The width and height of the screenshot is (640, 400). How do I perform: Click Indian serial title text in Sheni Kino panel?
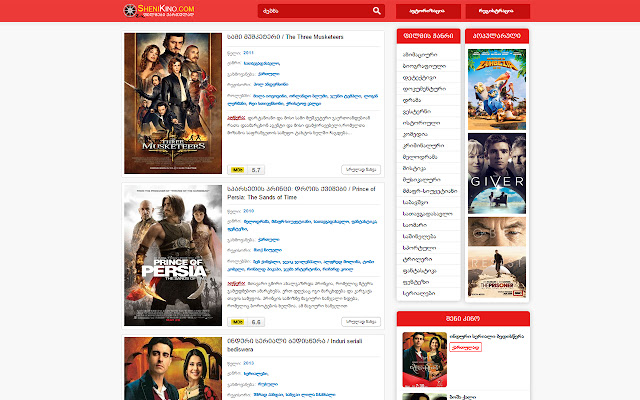pyautogui.click(x=487, y=336)
